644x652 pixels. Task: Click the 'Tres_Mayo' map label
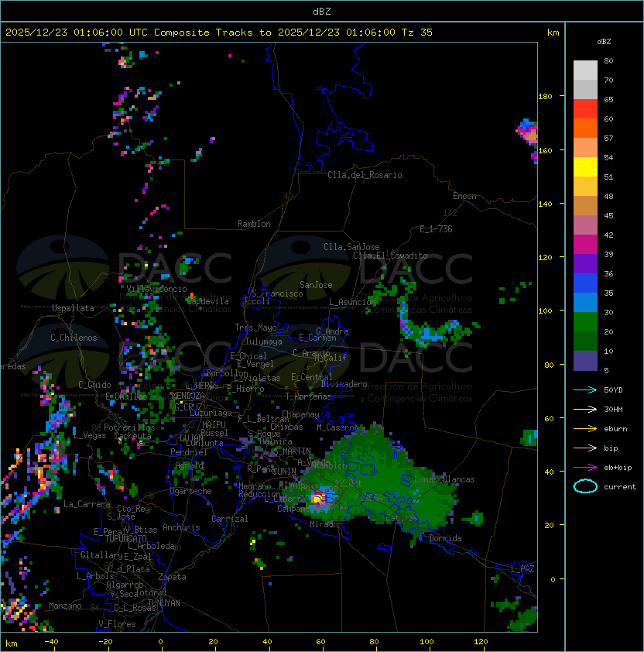point(255,328)
